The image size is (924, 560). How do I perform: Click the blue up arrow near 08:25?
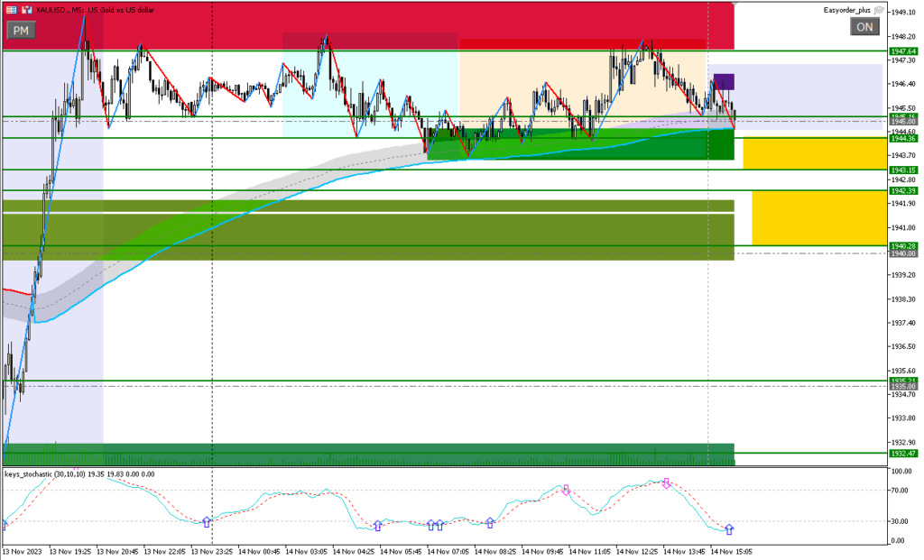[490, 522]
